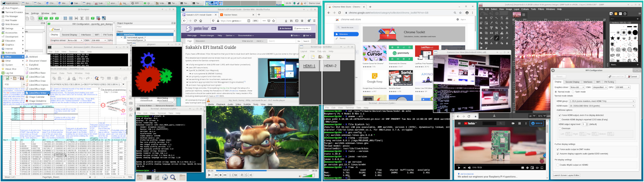Click the Firefox home button
Screen dimensions: 644x182
click(201, 21)
